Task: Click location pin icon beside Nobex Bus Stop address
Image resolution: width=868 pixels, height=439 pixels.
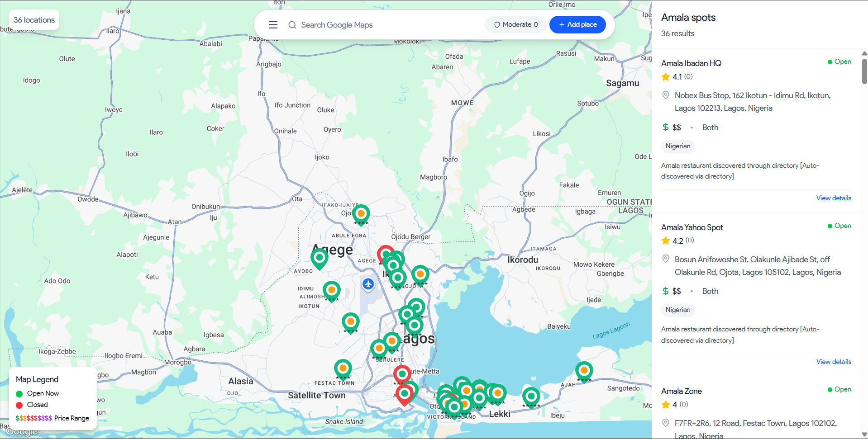Action: click(x=666, y=95)
